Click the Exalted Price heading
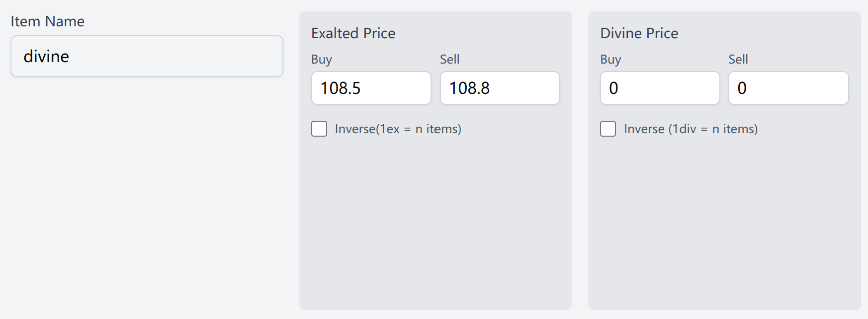This screenshot has width=868, height=319. click(x=353, y=33)
